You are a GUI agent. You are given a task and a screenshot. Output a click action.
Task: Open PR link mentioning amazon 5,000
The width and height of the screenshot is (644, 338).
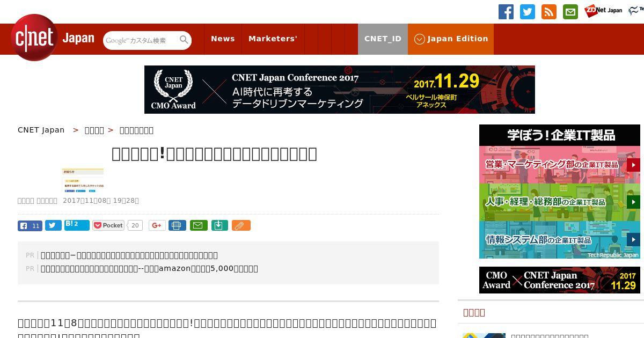pos(149,269)
